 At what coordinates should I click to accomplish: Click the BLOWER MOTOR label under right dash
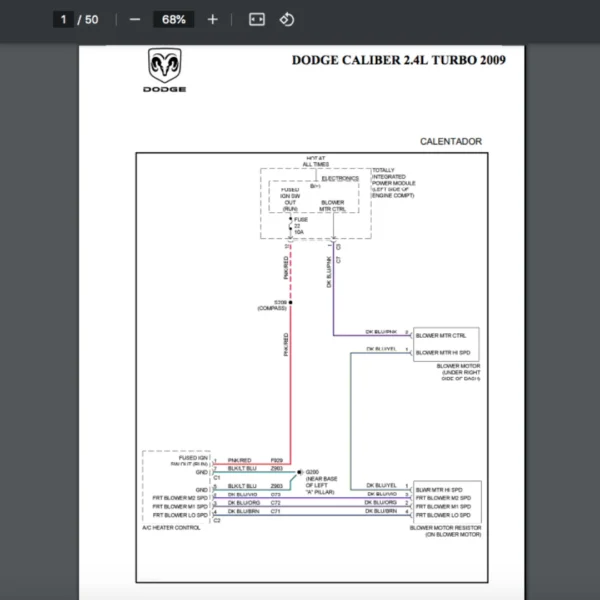coord(459,372)
